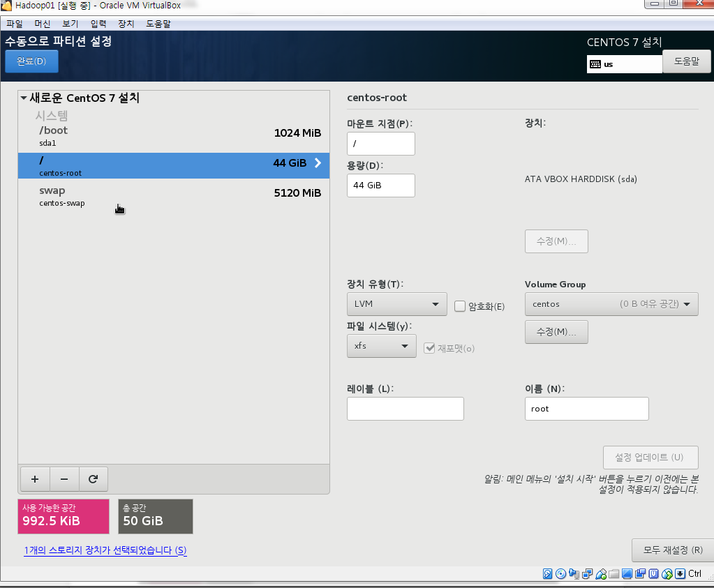
Task: Click the disabled 수정(M) button under 장치
Action: tap(556, 241)
